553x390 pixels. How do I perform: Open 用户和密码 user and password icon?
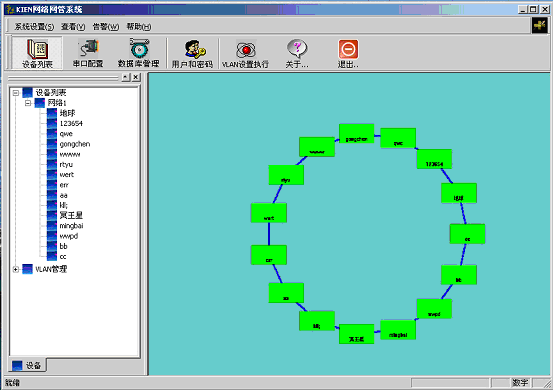coord(192,53)
